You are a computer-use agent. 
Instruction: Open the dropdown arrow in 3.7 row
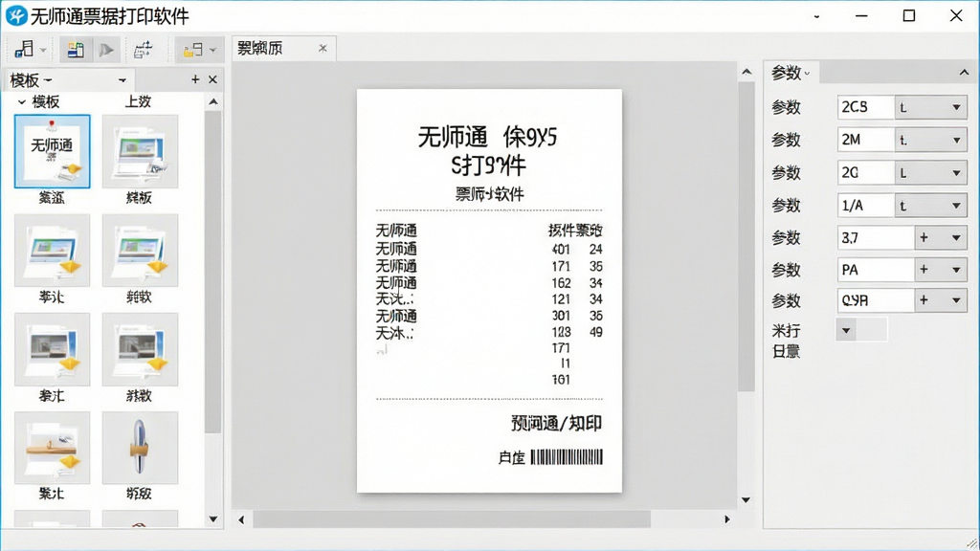coord(956,237)
